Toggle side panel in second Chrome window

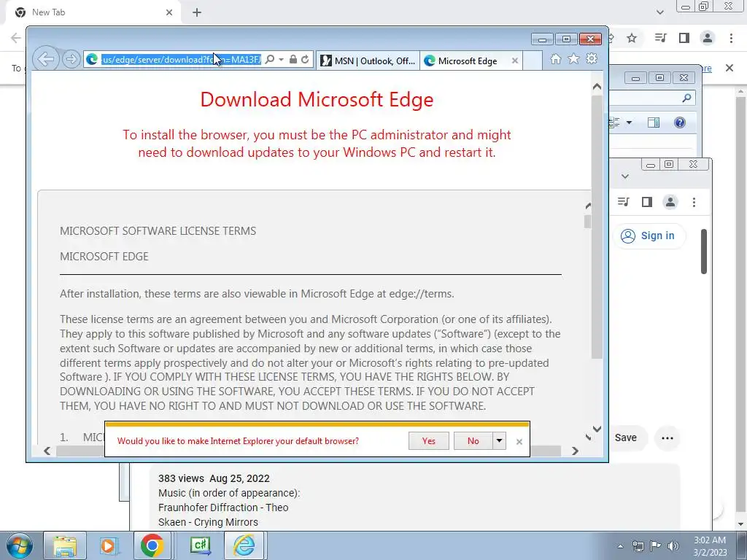pos(646,202)
